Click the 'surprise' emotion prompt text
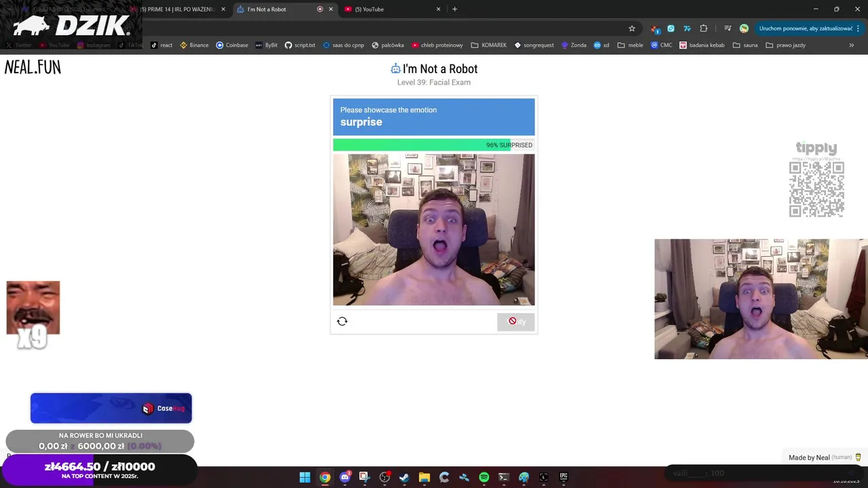Viewport: 868px width, 488px height. [361, 122]
